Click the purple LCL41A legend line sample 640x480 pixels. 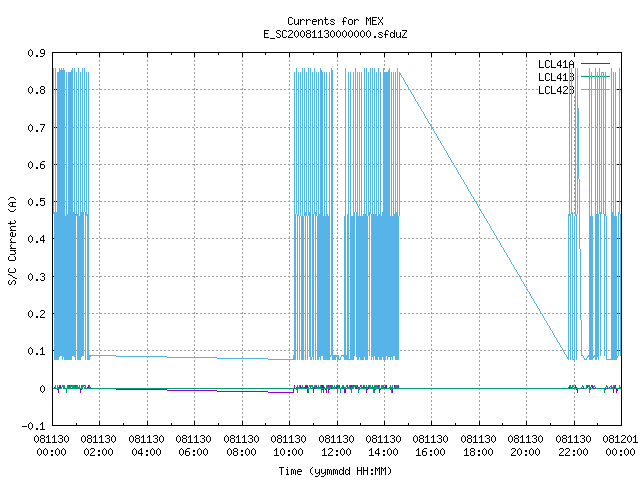[595, 64]
